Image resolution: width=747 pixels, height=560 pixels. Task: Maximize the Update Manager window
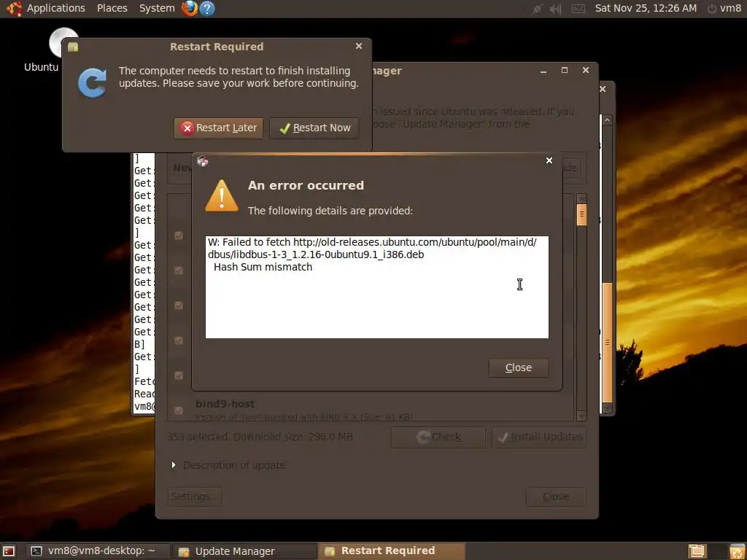point(565,71)
